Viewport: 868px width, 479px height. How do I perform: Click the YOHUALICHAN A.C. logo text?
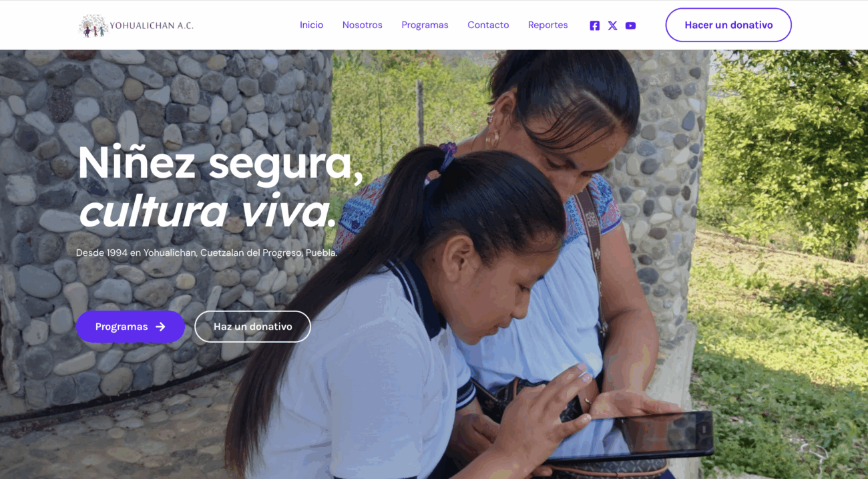[x=152, y=25]
